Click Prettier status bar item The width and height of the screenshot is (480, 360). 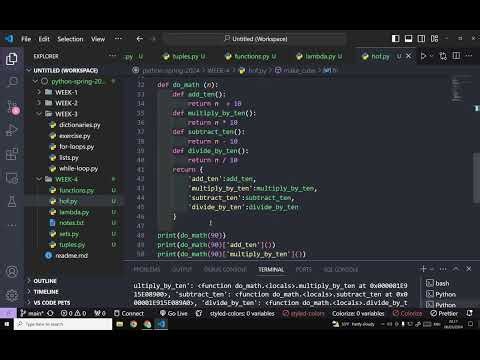click(x=444, y=313)
